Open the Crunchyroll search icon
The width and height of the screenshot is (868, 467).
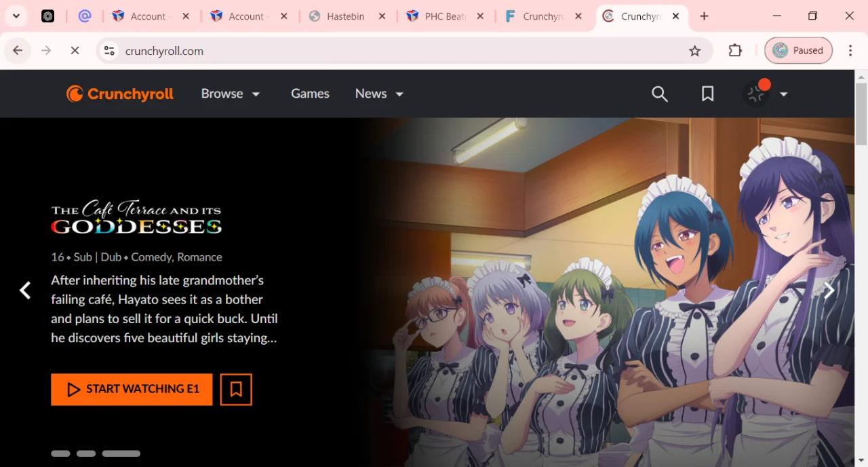pos(660,94)
